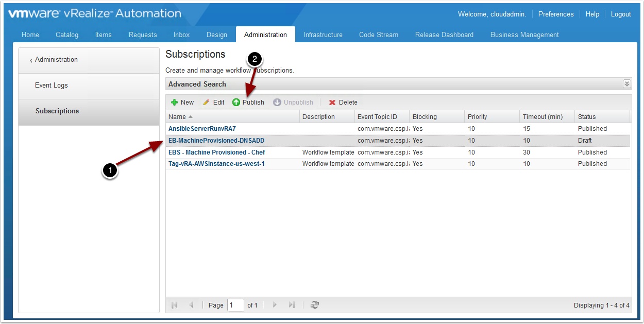Select the EB-MachineProvisioned-DNSADD subscription
This screenshot has height=324, width=644.
(x=216, y=141)
